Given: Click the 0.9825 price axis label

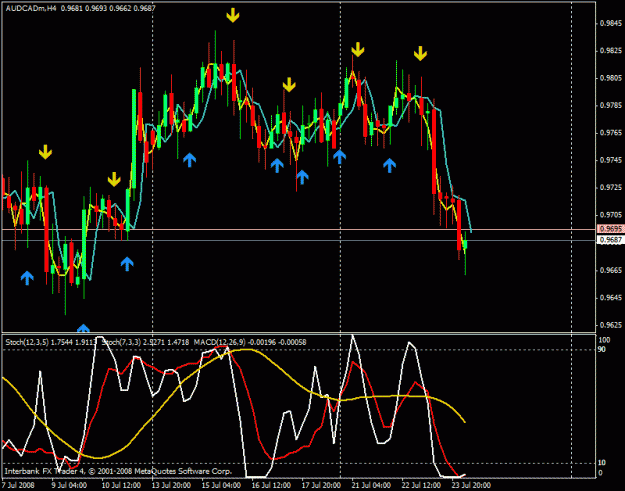Looking at the screenshot, I should click(611, 51).
